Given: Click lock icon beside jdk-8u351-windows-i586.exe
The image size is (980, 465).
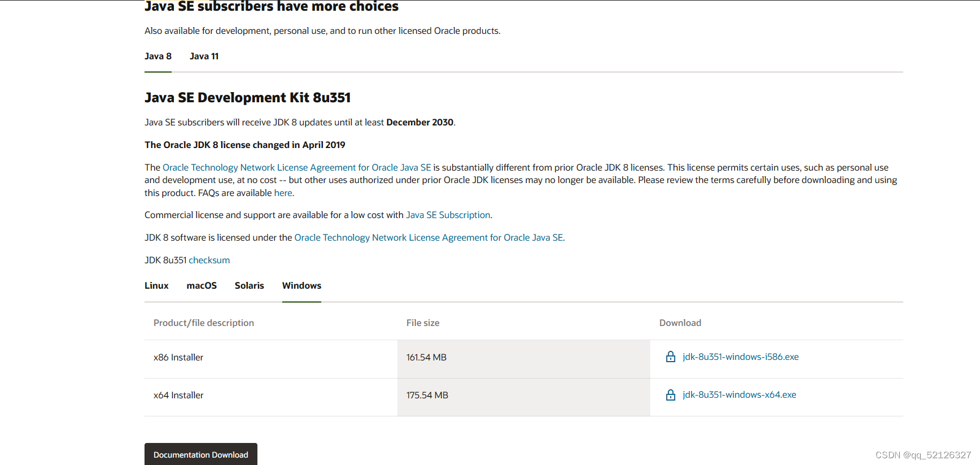Looking at the screenshot, I should point(671,357).
